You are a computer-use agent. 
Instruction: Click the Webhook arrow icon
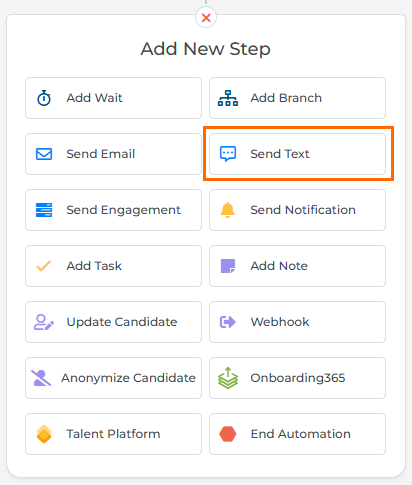(228, 322)
